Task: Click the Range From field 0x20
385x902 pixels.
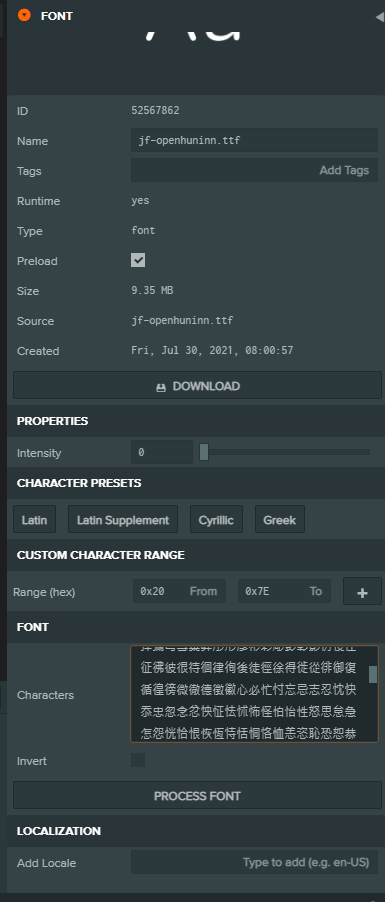Action: (x=180, y=591)
